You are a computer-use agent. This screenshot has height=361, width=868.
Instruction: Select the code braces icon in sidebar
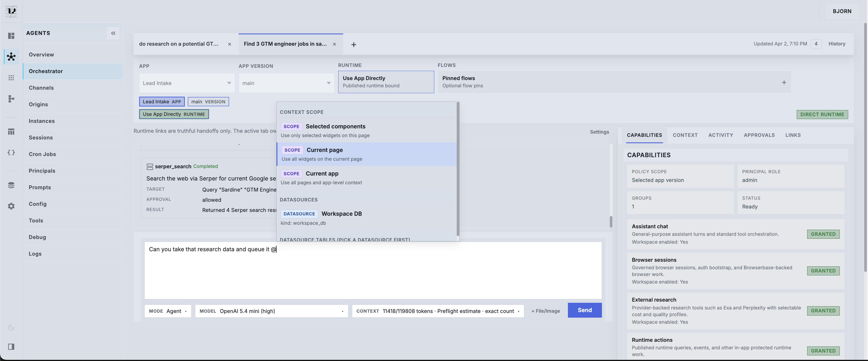tap(11, 152)
